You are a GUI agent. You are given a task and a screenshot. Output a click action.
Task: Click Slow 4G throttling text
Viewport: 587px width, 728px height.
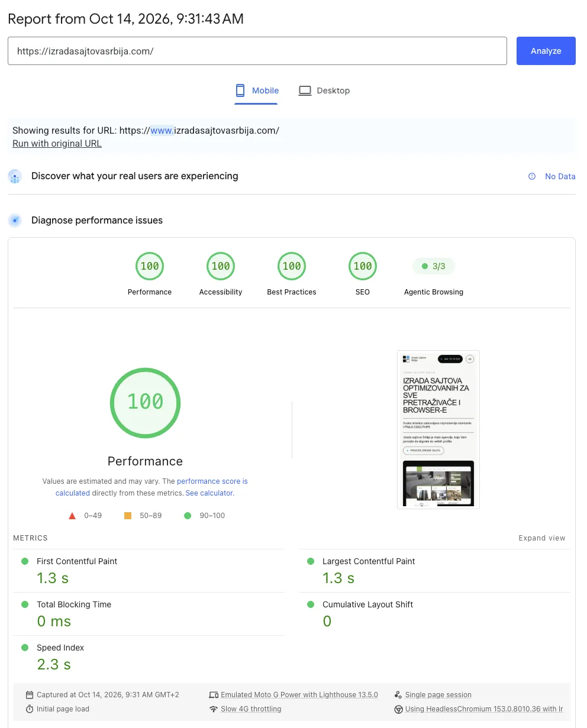(x=251, y=709)
